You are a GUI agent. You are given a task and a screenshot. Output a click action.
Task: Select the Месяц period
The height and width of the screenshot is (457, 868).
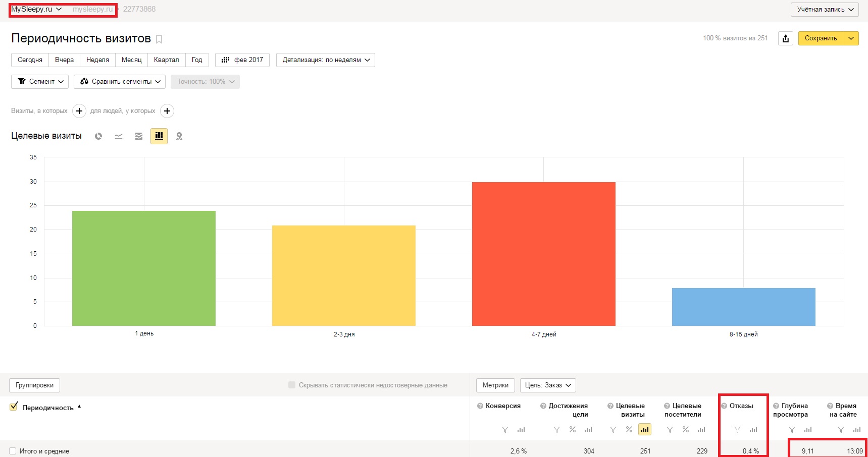132,60
